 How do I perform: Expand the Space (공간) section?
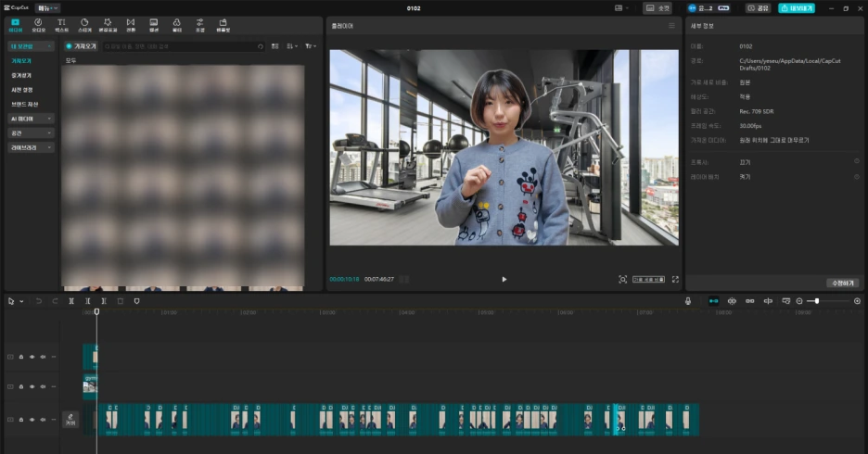31,133
